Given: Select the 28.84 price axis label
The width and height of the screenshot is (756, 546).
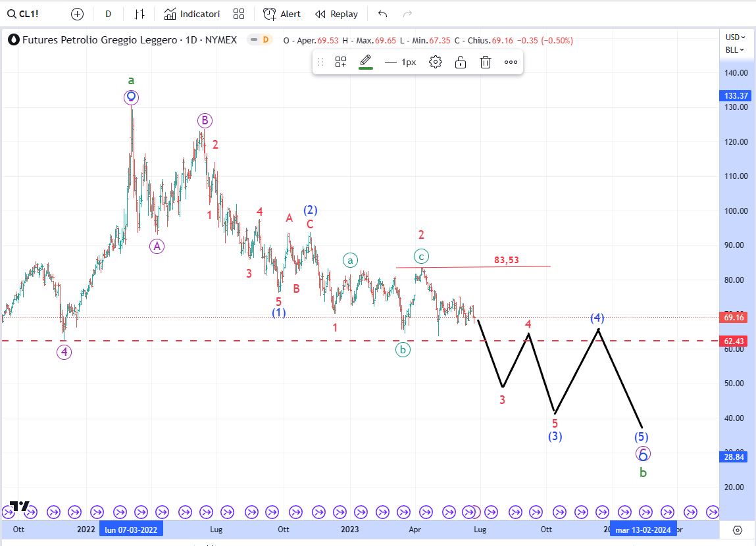Looking at the screenshot, I should pyautogui.click(x=734, y=457).
